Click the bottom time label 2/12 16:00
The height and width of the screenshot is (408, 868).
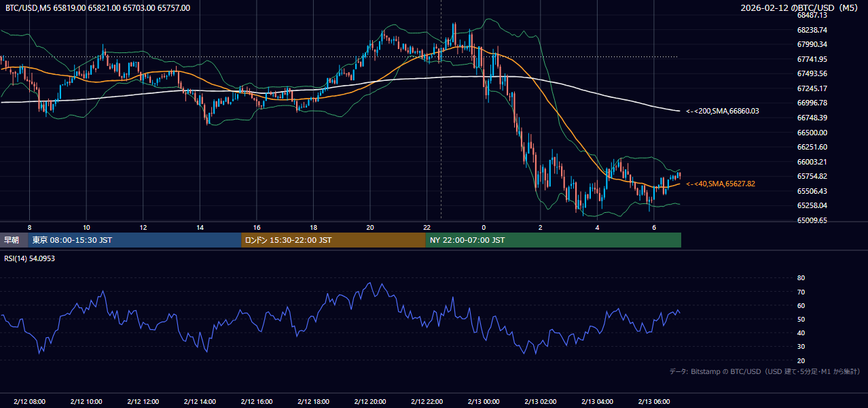[x=256, y=402]
